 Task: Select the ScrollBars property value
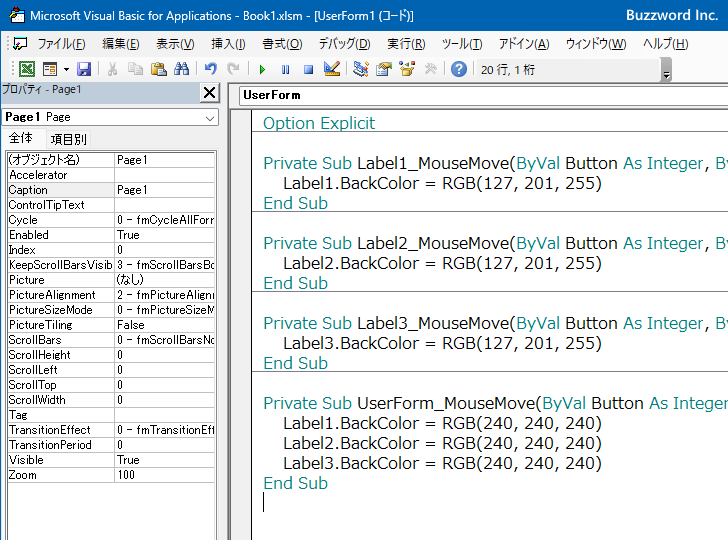click(164, 340)
